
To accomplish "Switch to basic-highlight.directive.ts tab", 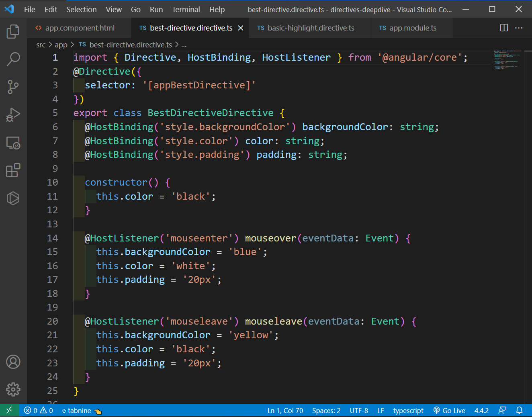I will pos(310,28).
